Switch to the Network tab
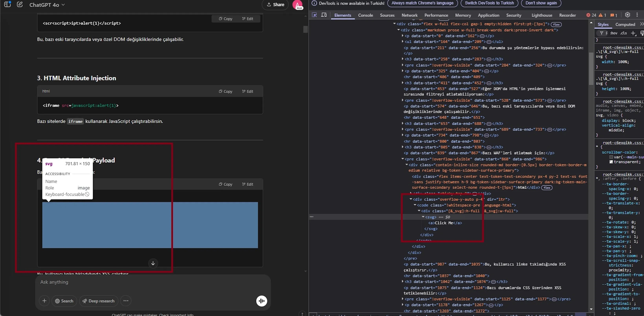This screenshot has width=644, height=316. click(409, 15)
